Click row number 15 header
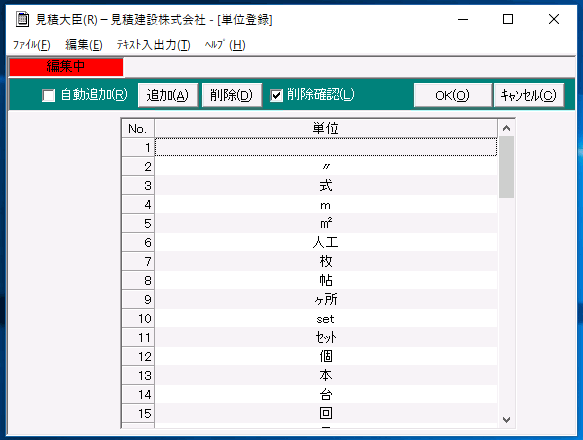This screenshot has height=440, width=583. pos(138,413)
